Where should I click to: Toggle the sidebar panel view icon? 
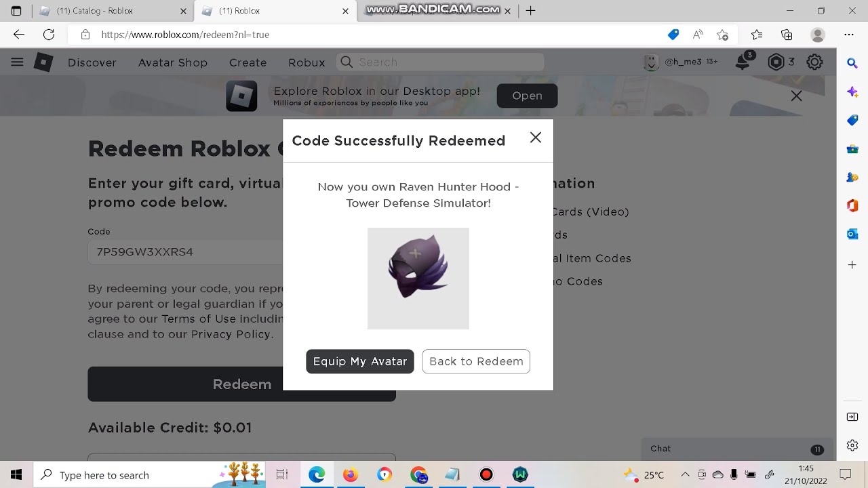pyautogui.click(x=852, y=417)
